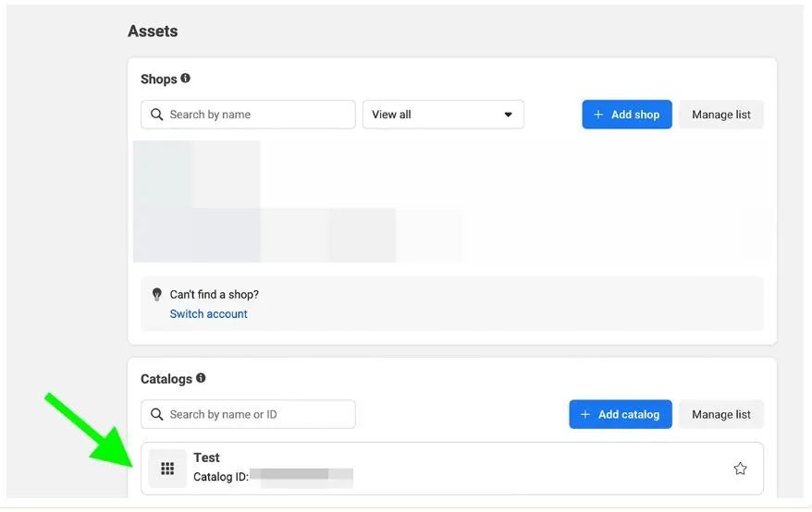Click the blurred shop entry thumbnail
The height and width of the screenshot is (512, 812).
197,201
